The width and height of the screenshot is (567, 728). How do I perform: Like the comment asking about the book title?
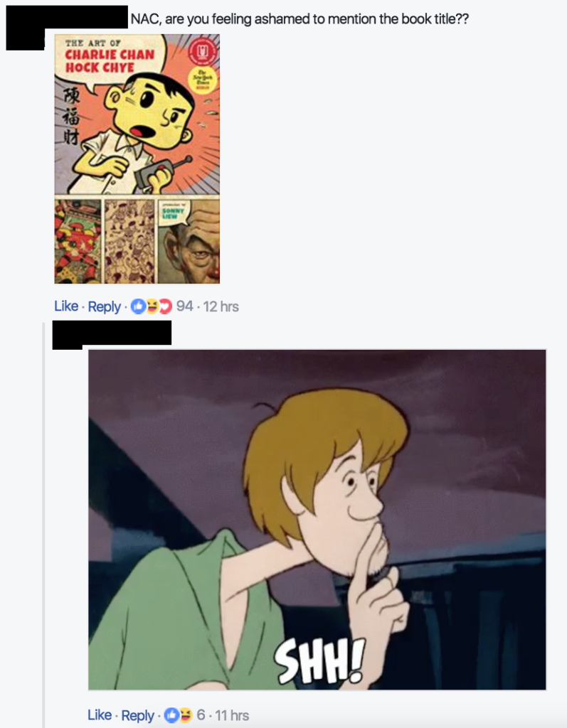pos(66,306)
